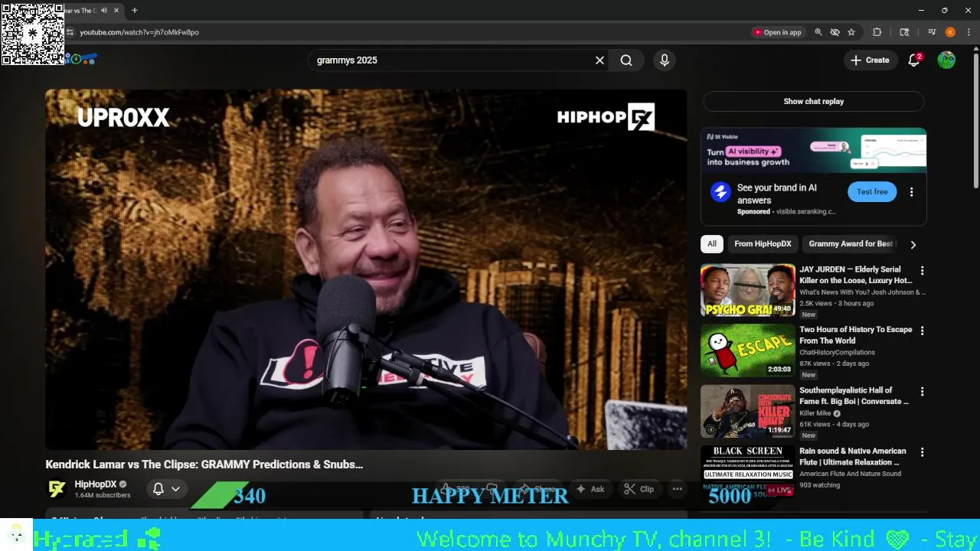This screenshot has width=980, height=551.
Task: Open the HipHopDX channel name link
Action: click(x=96, y=484)
